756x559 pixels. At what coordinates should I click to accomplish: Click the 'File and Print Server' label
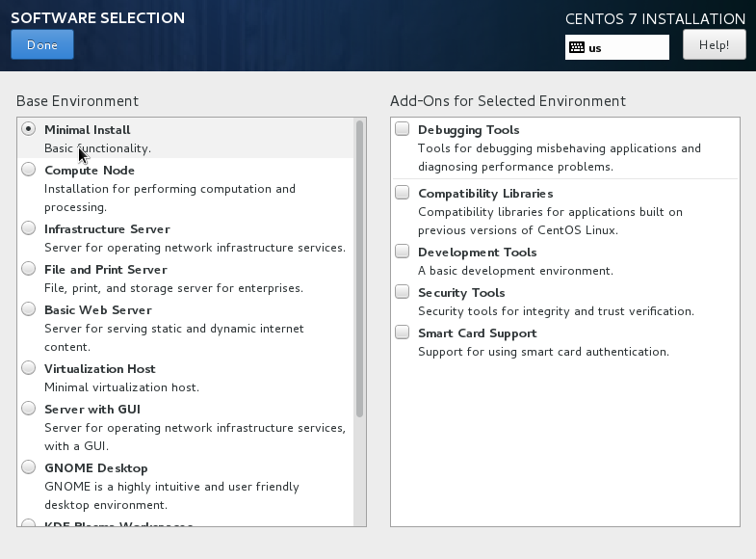click(x=106, y=270)
